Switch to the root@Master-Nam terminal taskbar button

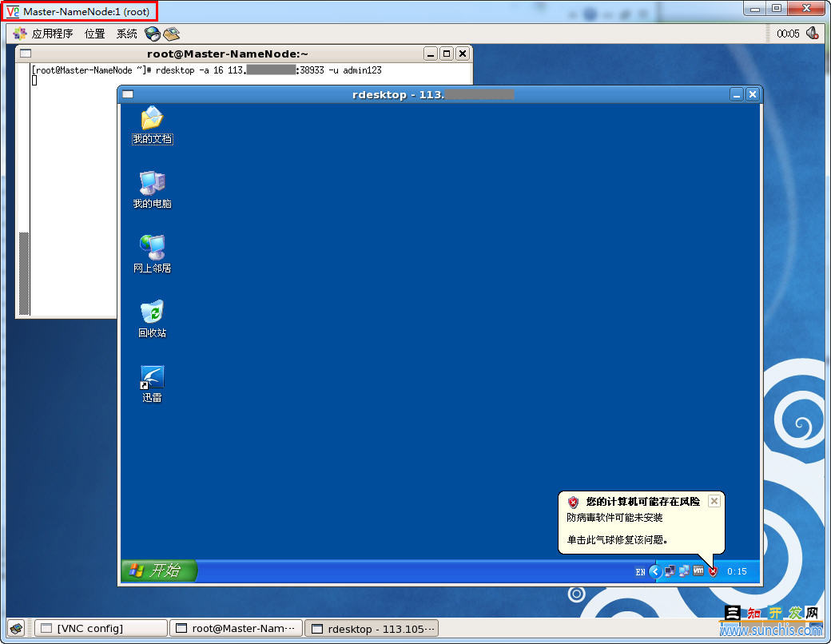(237, 628)
